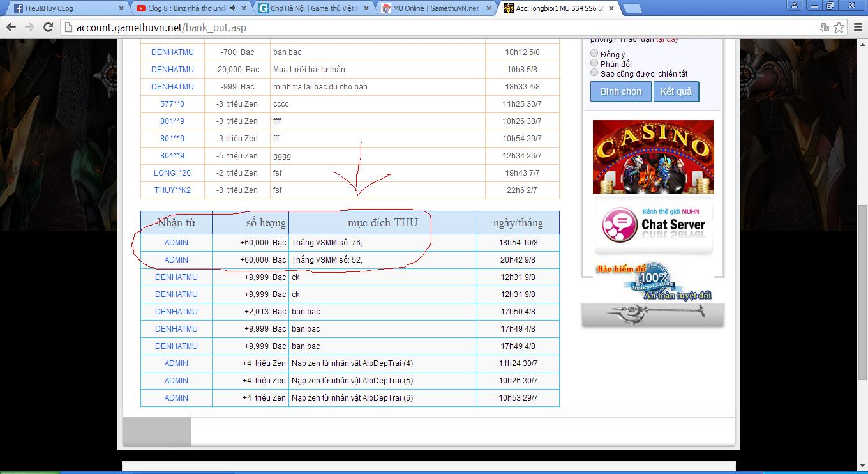Click the audio speaker icon on the Clog 8 tab
The image size is (868, 474).
click(x=234, y=8)
